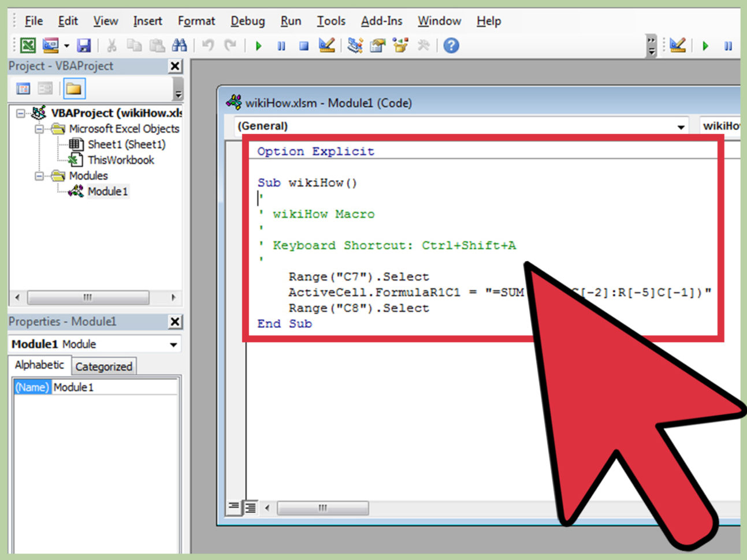Switch to the Categorized tab
This screenshot has width=747, height=560.
(104, 366)
